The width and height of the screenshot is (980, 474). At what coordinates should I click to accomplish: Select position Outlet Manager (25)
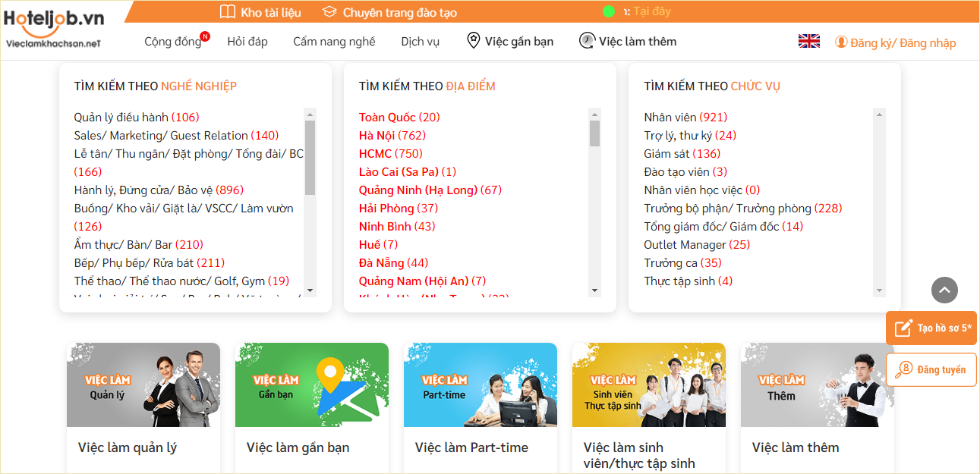pyautogui.click(x=697, y=244)
